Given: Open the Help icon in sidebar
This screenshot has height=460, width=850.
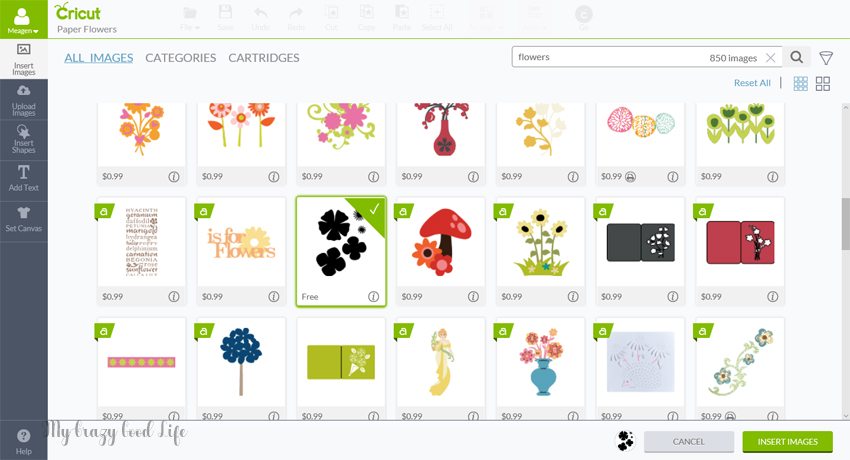Looking at the screenshot, I should [23, 442].
